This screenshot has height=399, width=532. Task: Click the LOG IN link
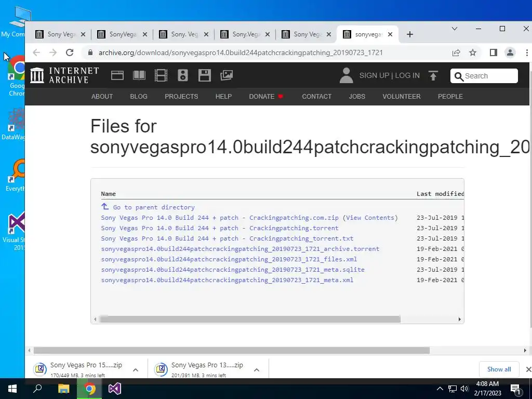pos(407,76)
